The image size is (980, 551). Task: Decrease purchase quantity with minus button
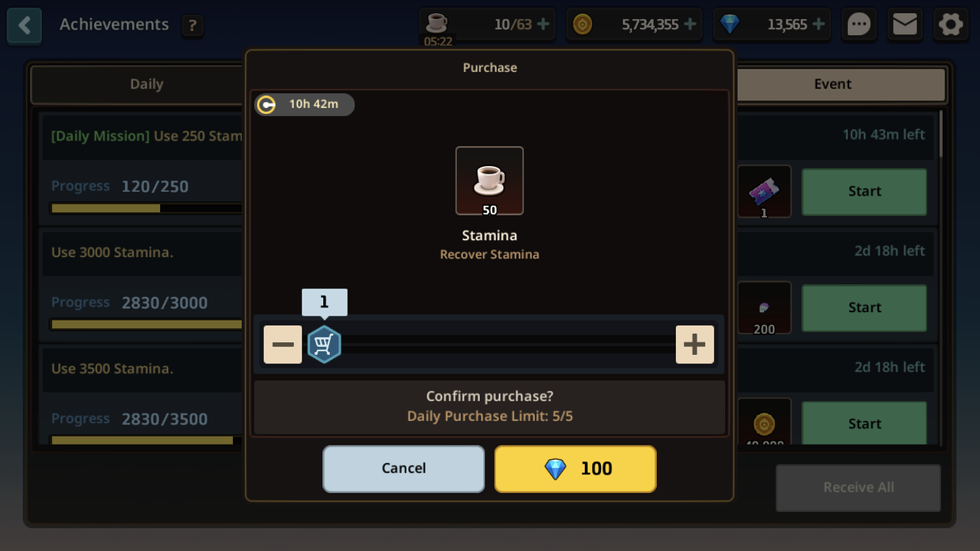coord(283,344)
